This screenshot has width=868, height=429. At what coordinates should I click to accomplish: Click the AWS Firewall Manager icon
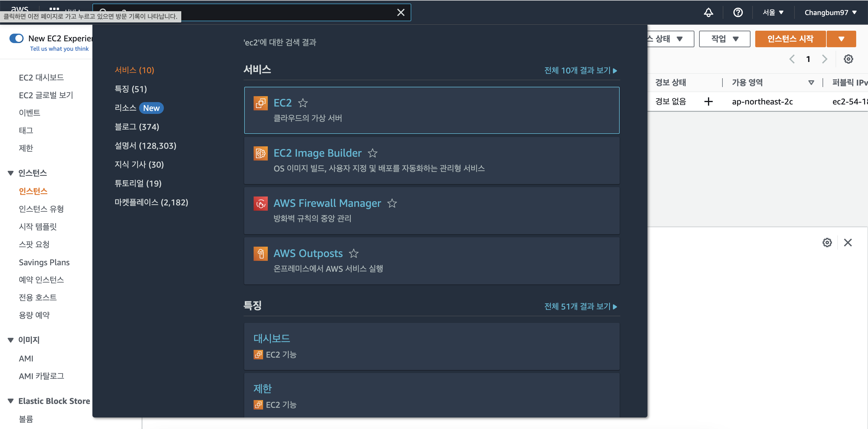point(260,203)
